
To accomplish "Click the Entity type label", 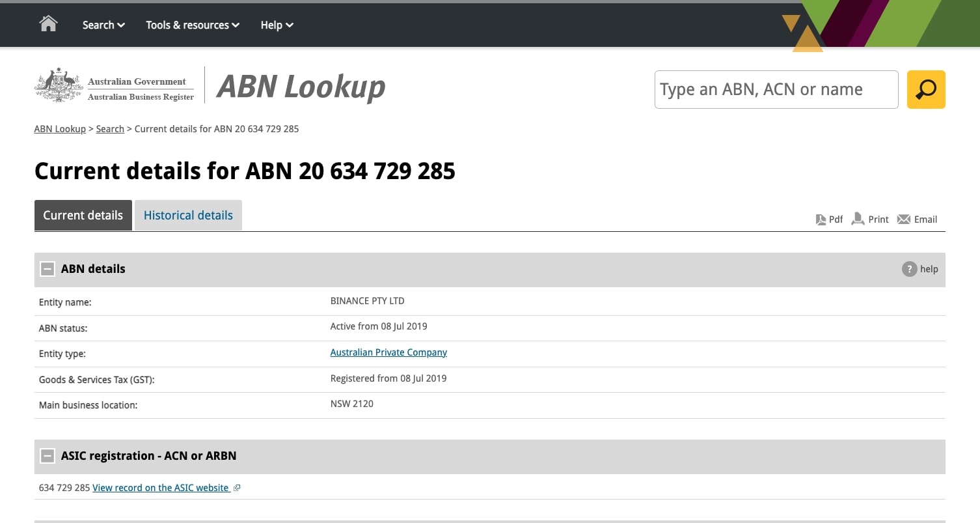I will click(62, 354).
